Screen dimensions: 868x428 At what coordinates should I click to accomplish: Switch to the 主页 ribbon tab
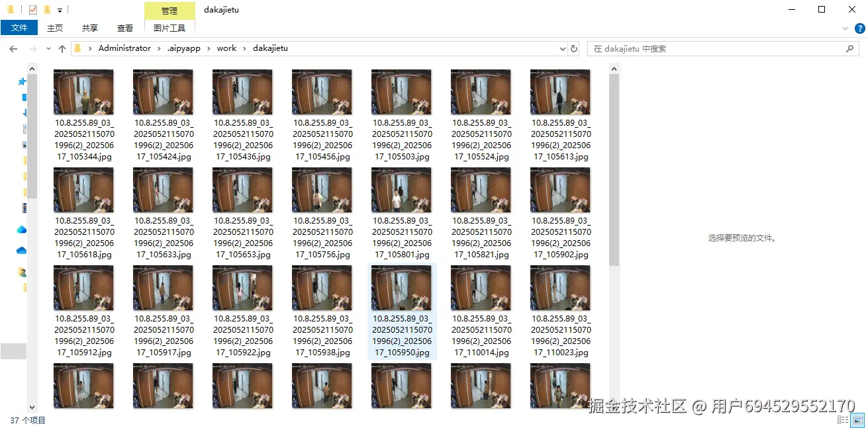[55, 28]
